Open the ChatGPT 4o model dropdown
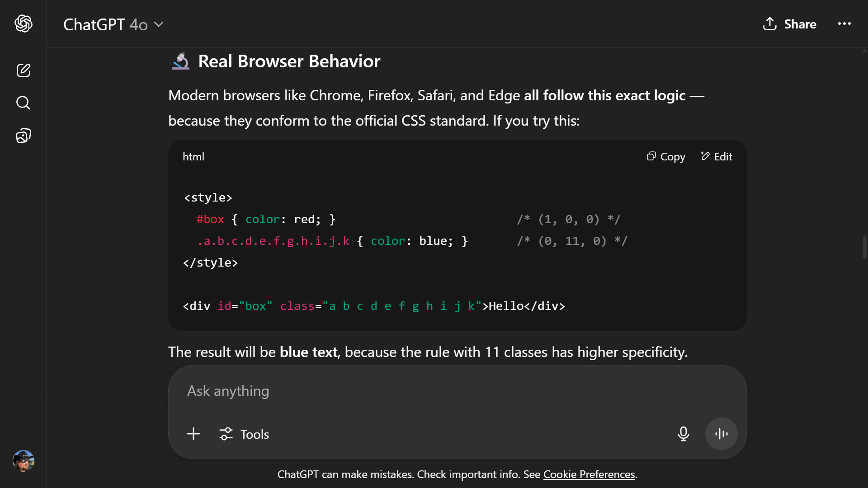Screen dimensions: 868x488 [x=113, y=24]
